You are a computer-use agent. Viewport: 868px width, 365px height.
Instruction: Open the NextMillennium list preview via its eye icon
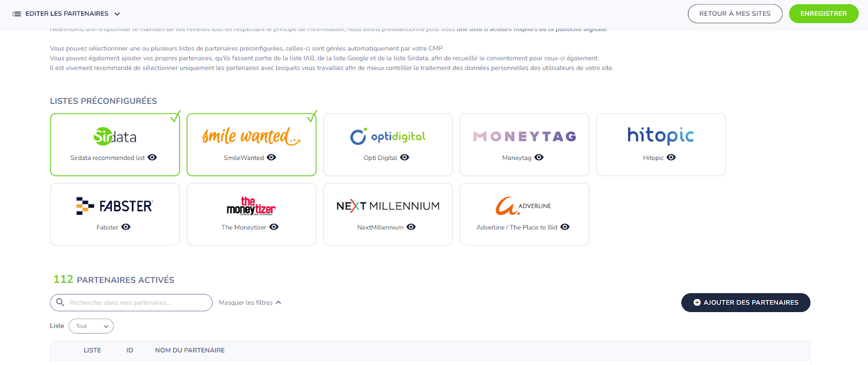pos(411,227)
